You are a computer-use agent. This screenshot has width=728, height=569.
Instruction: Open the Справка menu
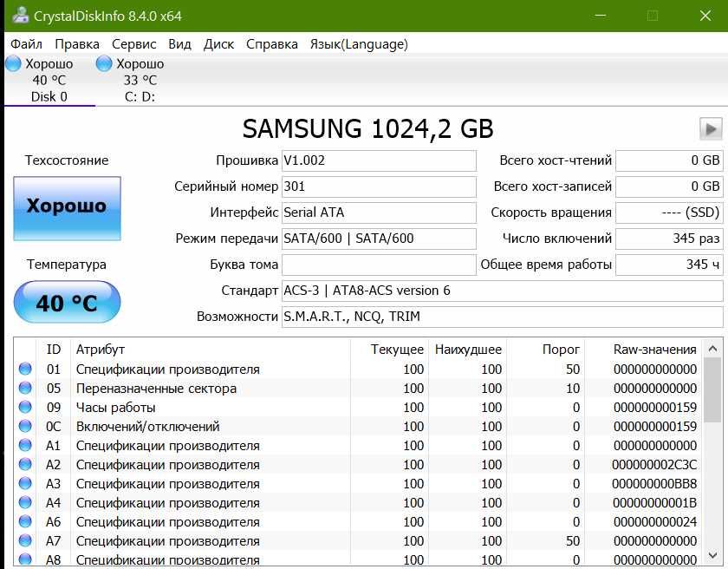point(272,44)
